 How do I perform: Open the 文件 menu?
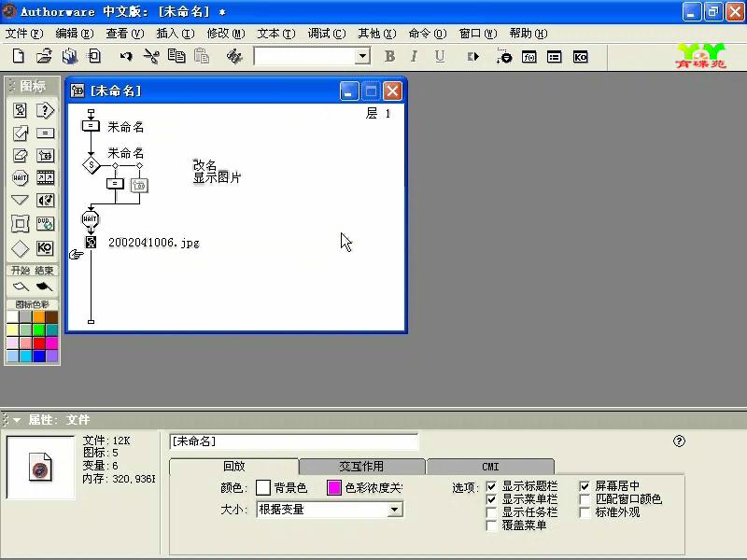point(24,34)
